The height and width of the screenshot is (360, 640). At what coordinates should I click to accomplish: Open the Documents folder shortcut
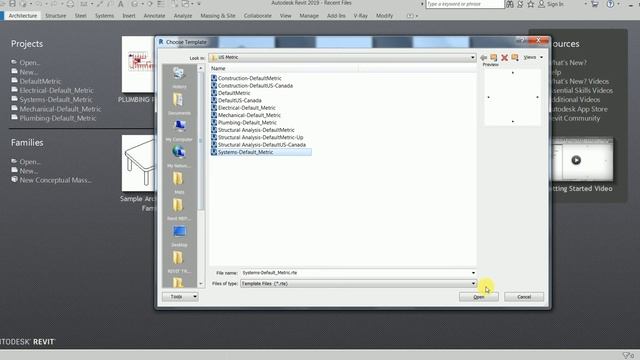pyautogui.click(x=179, y=103)
